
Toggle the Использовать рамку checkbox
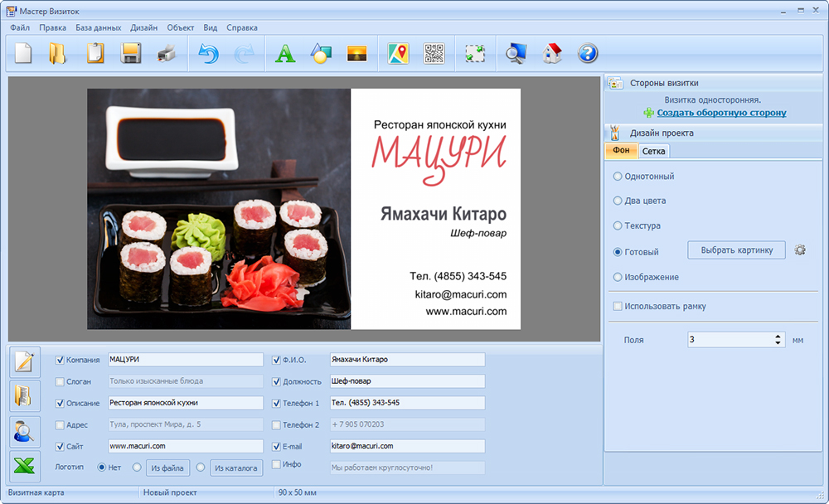[618, 307]
